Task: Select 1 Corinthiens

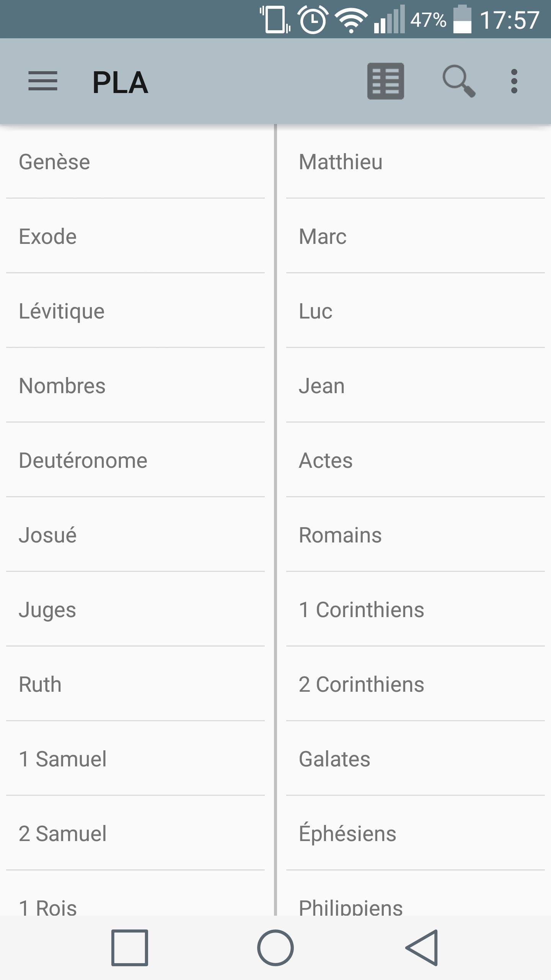Action: click(x=416, y=609)
